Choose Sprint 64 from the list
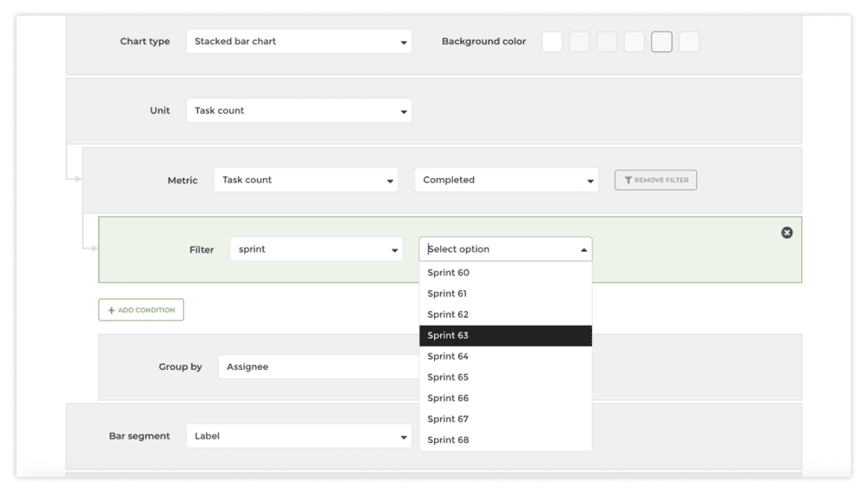Viewport: 868px width, 495px height. pos(505,357)
